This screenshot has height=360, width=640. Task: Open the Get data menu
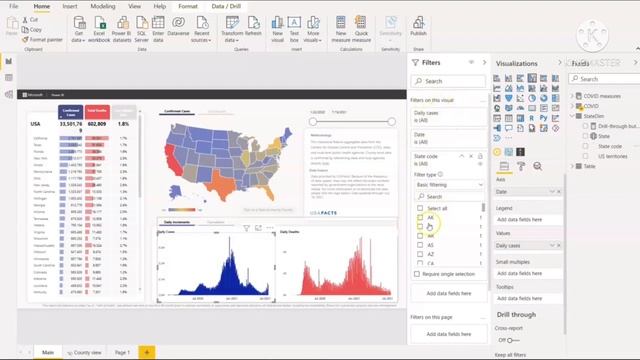pyautogui.click(x=78, y=29)
